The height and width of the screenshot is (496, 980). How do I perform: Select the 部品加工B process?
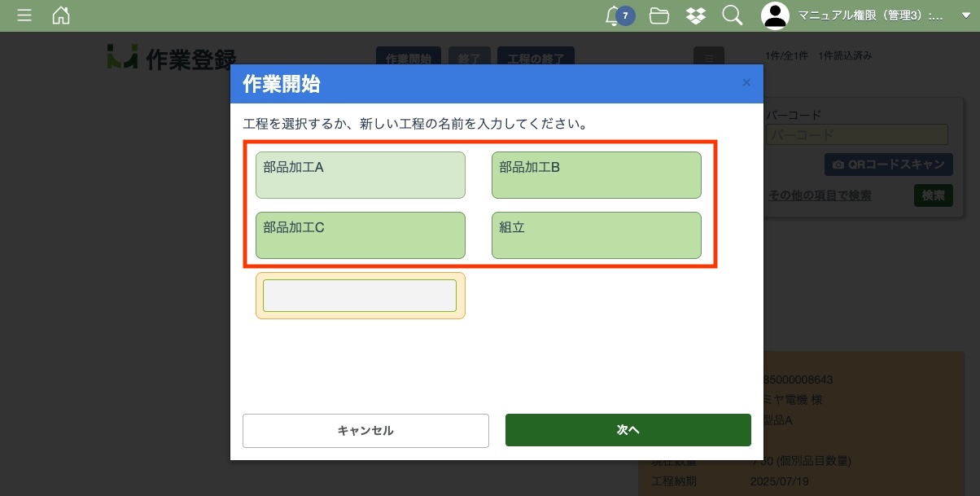[x=596, y=175]
